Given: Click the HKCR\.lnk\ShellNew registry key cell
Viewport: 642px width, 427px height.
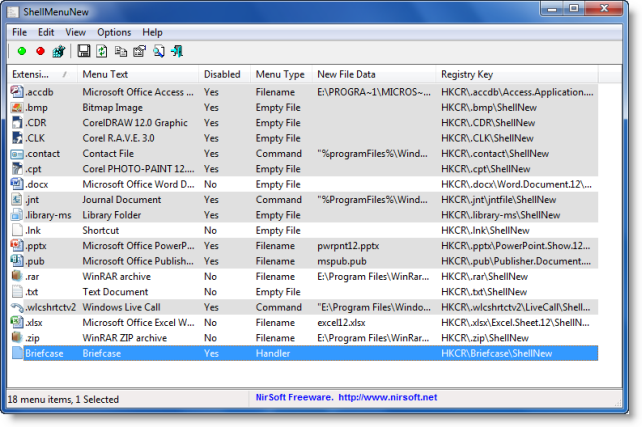Looking at the screenshot, I should pos(485,230).
